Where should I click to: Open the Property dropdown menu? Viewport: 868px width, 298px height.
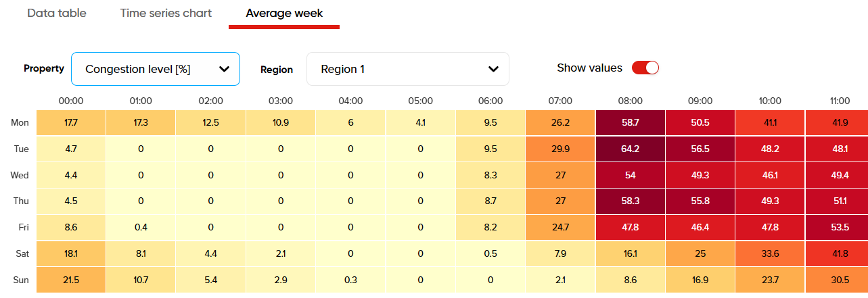tap(155, 69)
